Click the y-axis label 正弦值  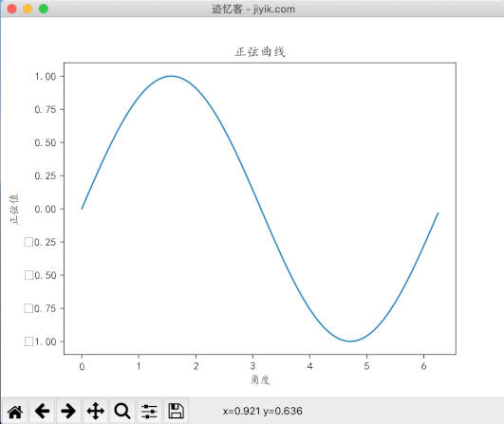(x=14, y=209)
